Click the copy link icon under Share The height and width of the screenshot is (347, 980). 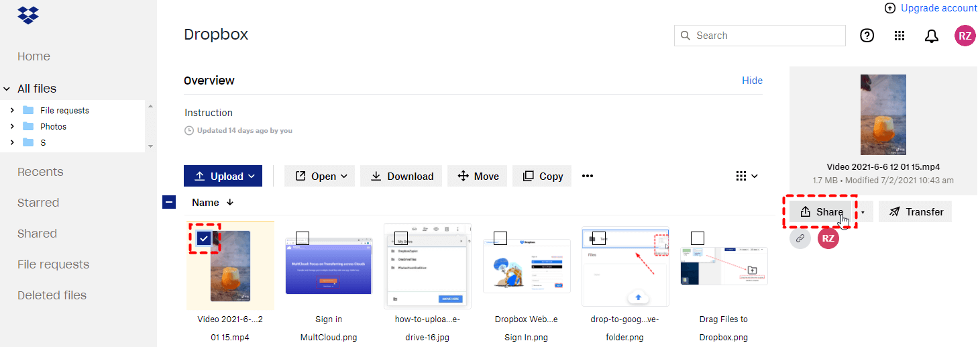click(800, 238)
